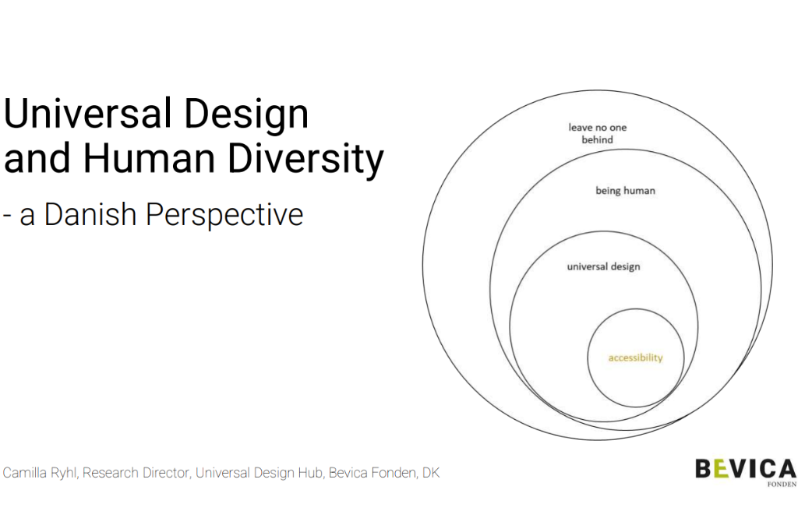Click the 'and Human Diversity' title line
The height and width of the screenshot is (532, 798).
pos(193,159)
